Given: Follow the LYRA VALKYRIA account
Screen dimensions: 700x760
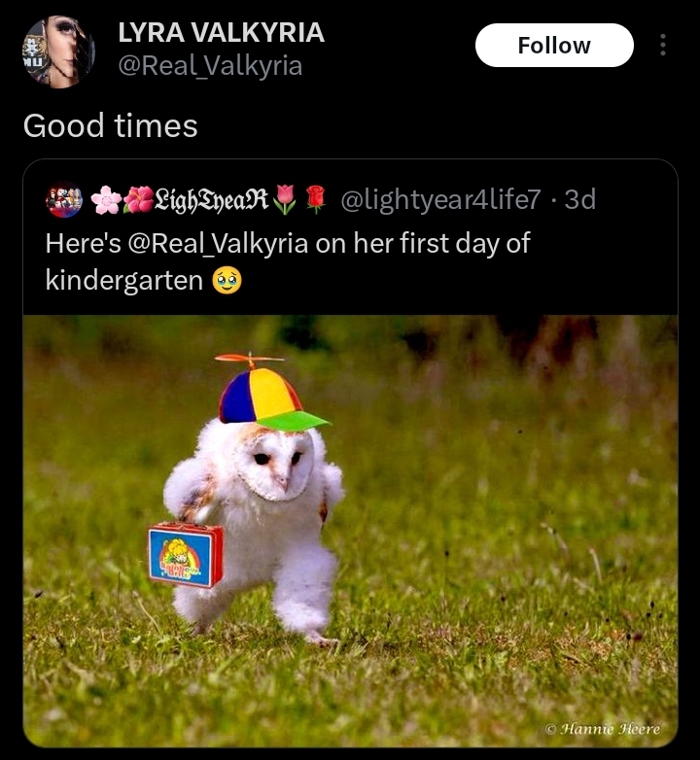Looking at the screenshot, I should [554, 45].
